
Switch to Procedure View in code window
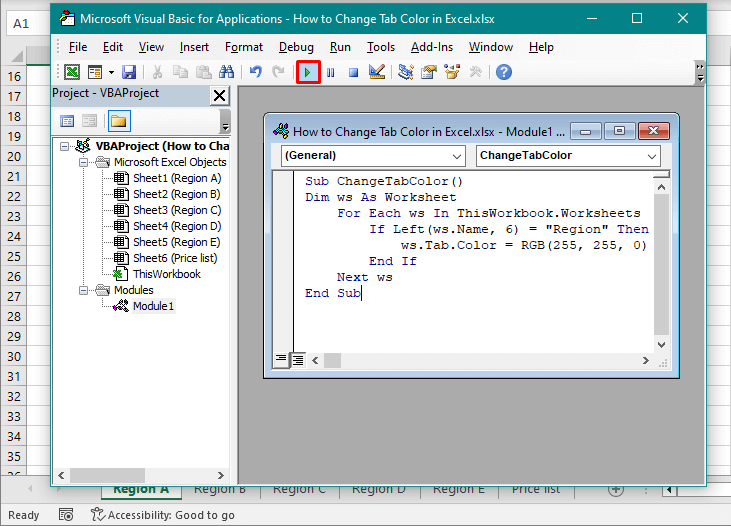click(281, 359)
